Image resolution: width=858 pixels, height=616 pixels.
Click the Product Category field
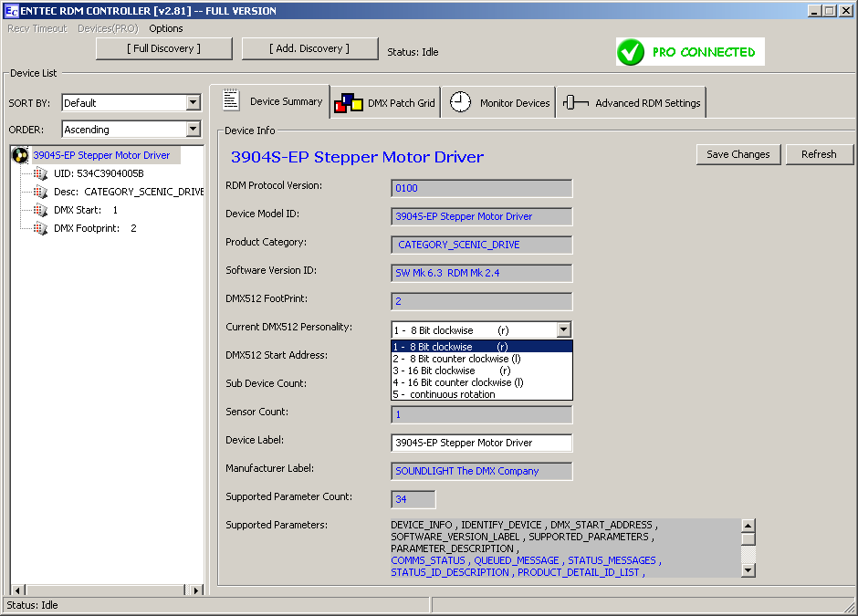482,245
